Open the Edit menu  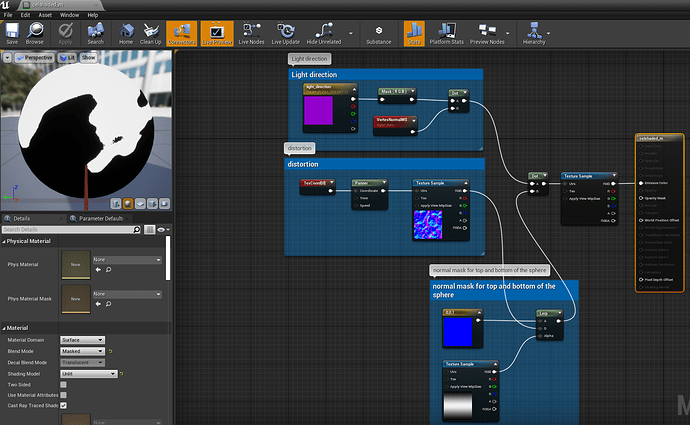click(26, 15)
